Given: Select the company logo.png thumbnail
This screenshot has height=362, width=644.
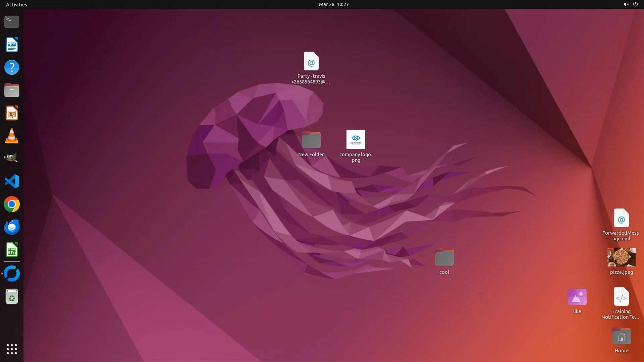Looking at the screenshot, I should [x=356, y=139].
